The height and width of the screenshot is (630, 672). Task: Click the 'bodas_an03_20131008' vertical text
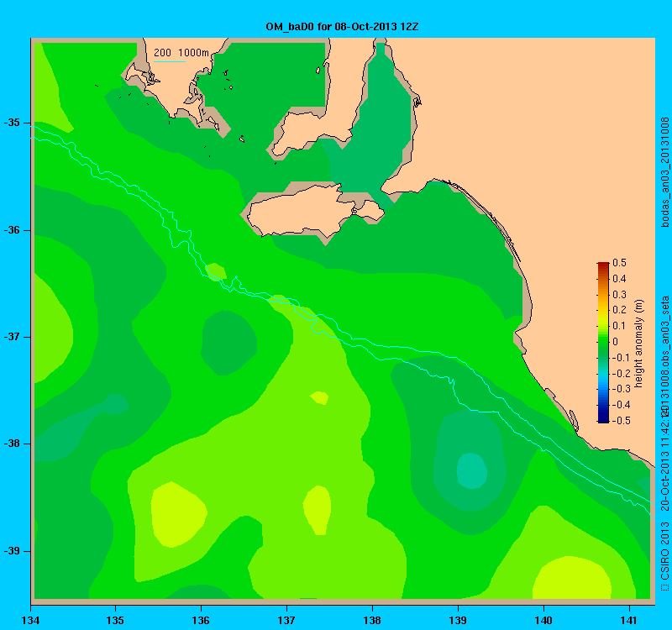pyautogui.click(x=664, y=172)
